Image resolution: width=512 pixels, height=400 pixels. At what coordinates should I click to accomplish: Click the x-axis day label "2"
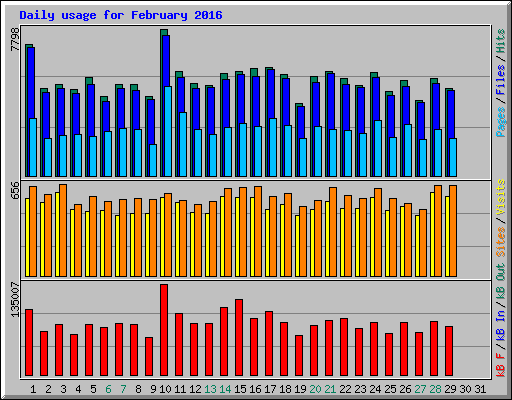point(48,389)
